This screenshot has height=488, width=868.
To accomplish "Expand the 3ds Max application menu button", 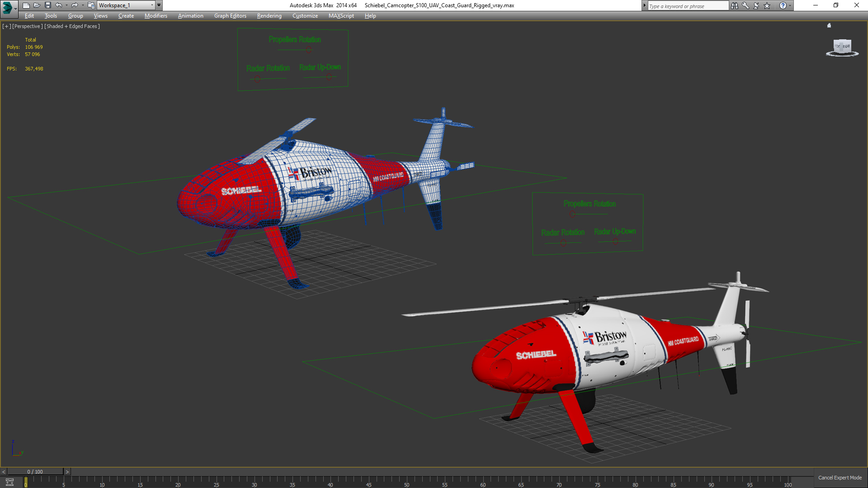I will (9, 8).
